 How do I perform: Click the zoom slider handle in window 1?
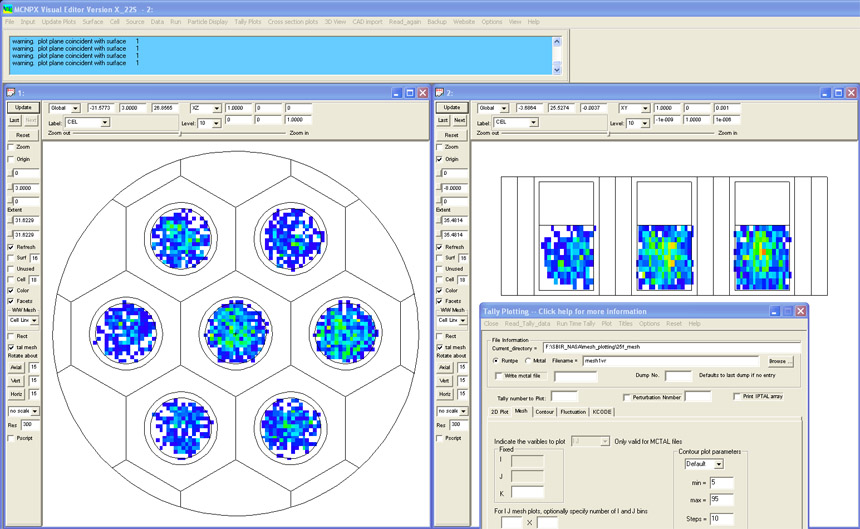[180, 133]
